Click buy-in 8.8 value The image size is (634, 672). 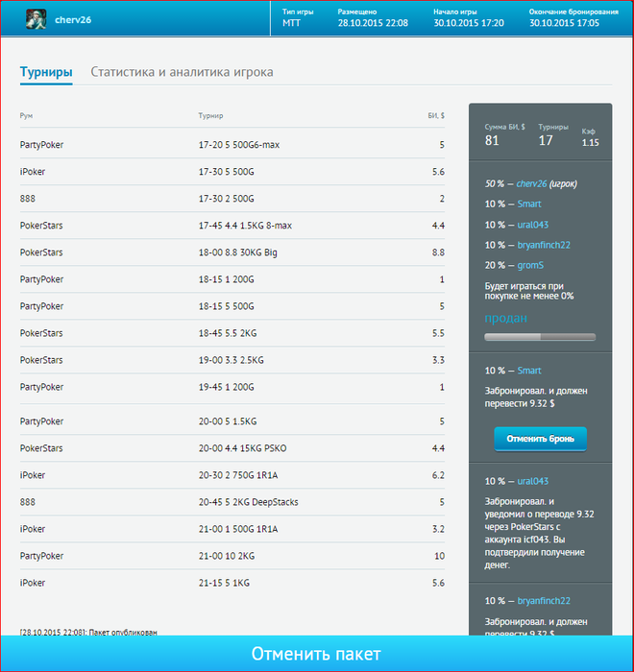438,252
